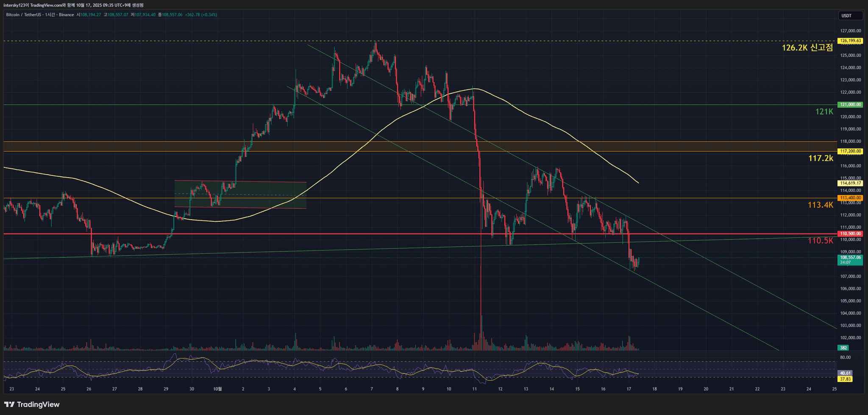Click the yellow 117,200.00 price tag
This screenshot has height=415, width=868.
pyautogui.click(x=850, y=151)
